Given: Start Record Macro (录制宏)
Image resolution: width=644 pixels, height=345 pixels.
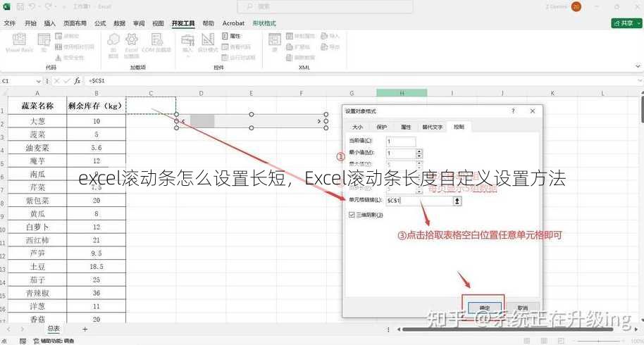Looking at the screenshot, I should pyautogui.click(x=67, y=36).
